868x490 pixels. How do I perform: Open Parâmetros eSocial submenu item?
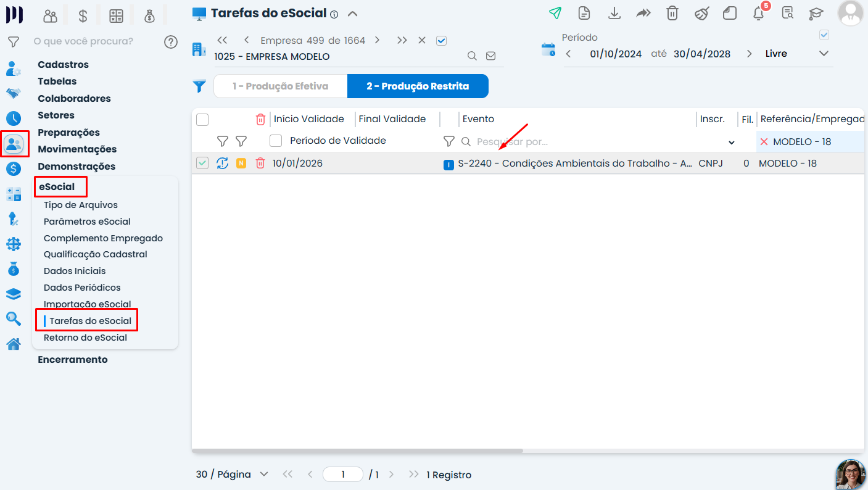[x=87, y=222]
